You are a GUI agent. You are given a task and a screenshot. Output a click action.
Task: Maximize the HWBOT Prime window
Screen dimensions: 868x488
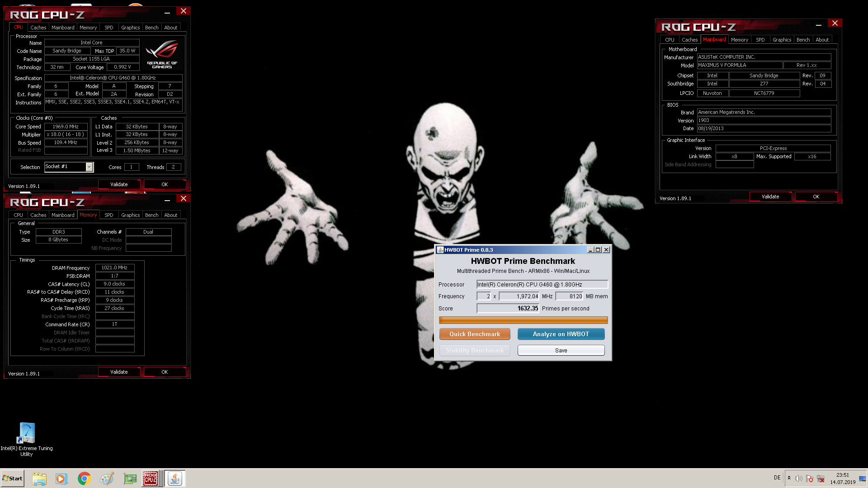pos(598,250)
